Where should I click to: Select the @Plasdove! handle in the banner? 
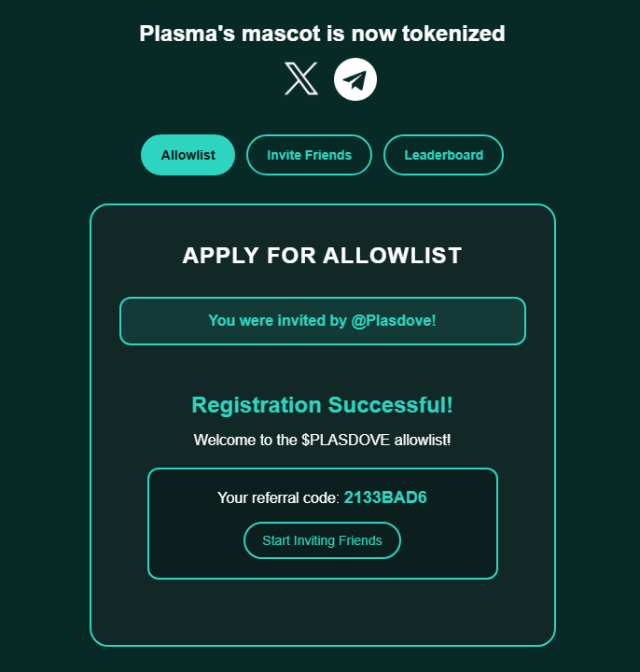(394, 320)
